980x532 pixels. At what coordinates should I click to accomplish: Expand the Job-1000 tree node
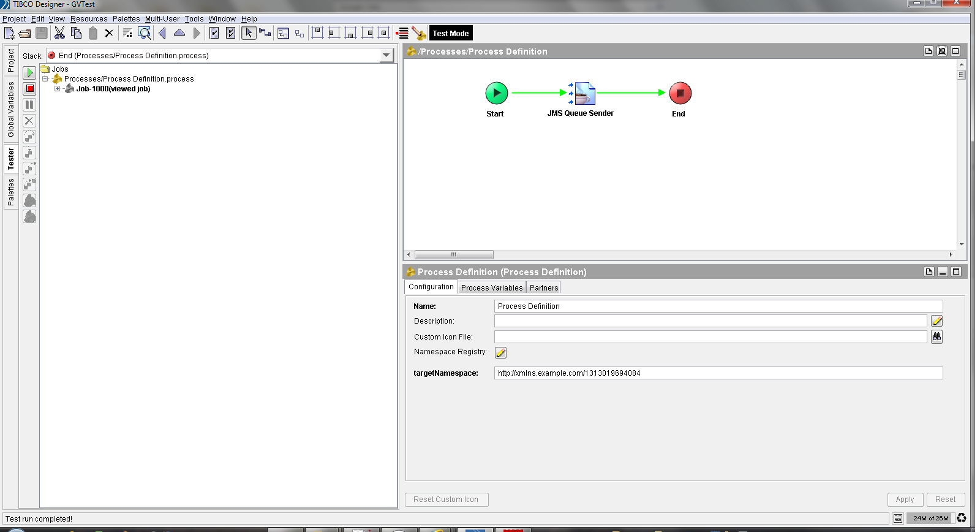pyautogui.click(x=57, y=89)
